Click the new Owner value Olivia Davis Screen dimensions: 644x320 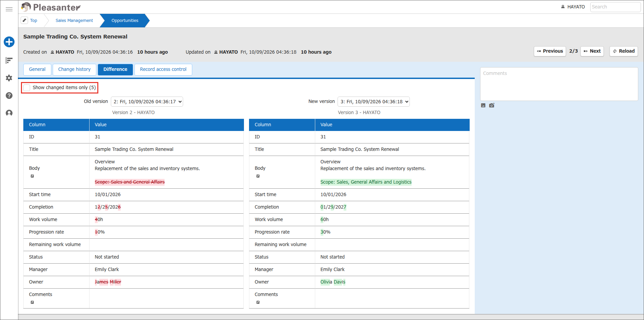(x=333, y=282)
